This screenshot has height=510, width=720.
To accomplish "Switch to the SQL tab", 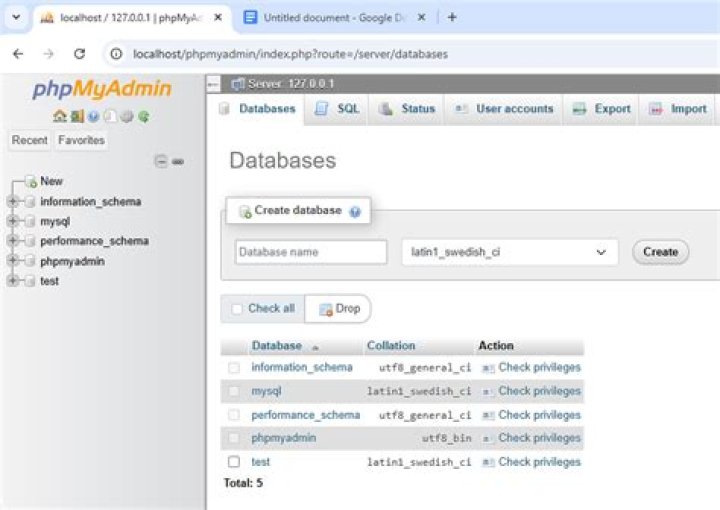I will (337, 109).
